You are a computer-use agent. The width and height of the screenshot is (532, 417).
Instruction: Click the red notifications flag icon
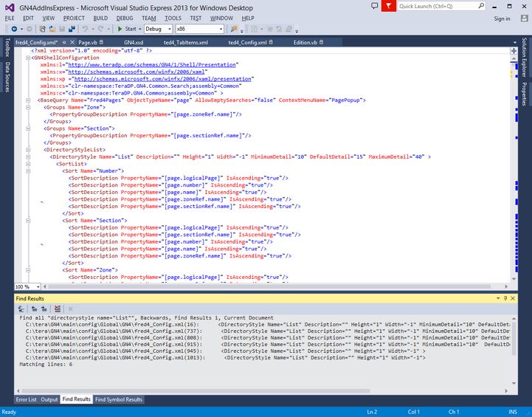388,6
